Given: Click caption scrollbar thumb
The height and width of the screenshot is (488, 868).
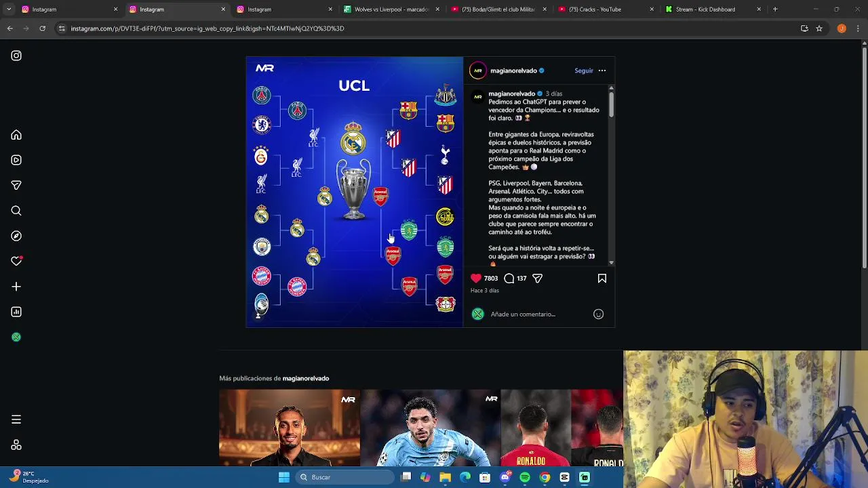Looking at the screenshot, I should (x=611, y=104).
